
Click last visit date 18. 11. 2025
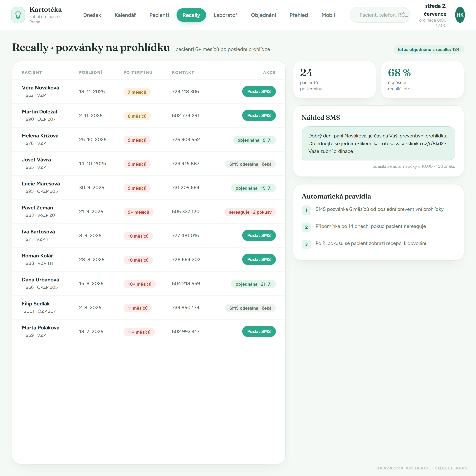point(92,91)
